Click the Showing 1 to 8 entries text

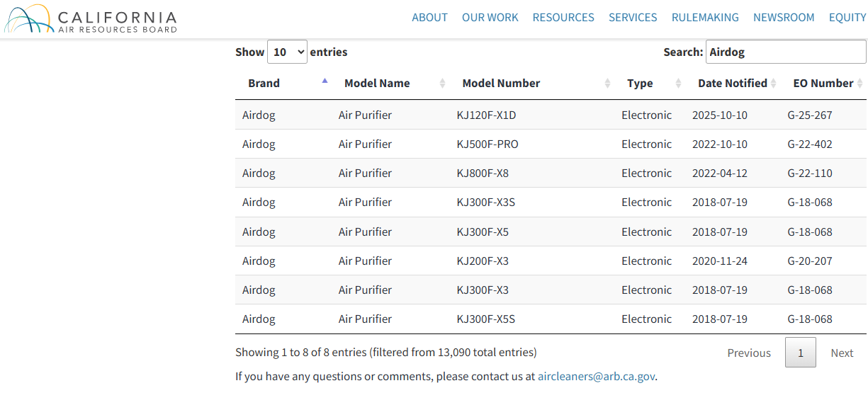[x=386, y=352]
